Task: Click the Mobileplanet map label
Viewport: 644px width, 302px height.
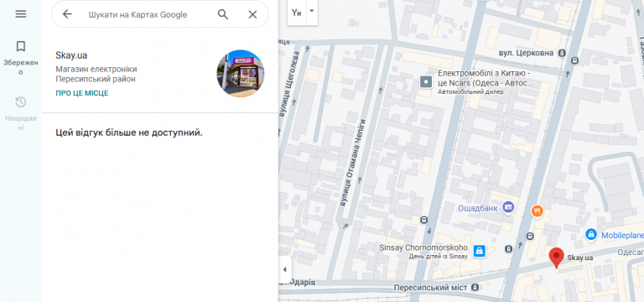Action: 622,236
